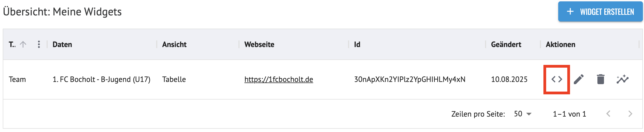Open widget statistics chart icon
644x132 pixels.
(x=622, y=79)
